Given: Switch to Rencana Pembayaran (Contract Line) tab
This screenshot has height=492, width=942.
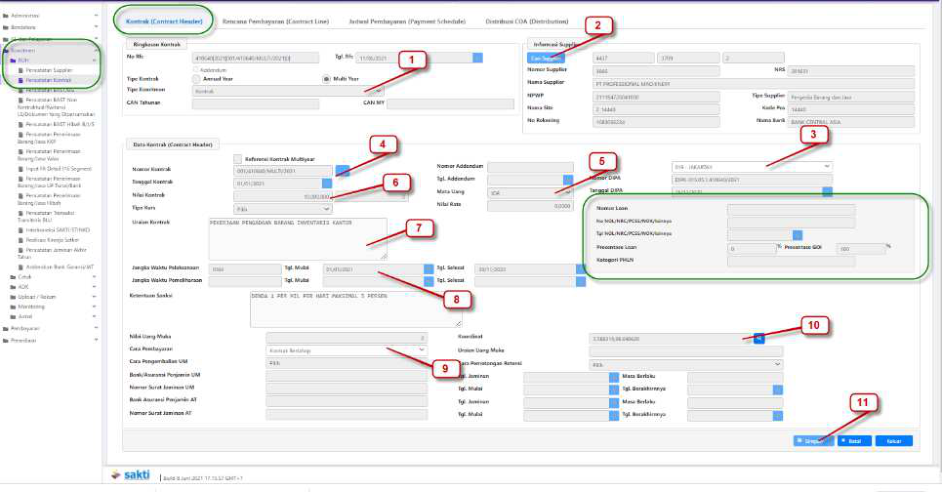Looking at the screenshot, I should (x=275, y=20).
